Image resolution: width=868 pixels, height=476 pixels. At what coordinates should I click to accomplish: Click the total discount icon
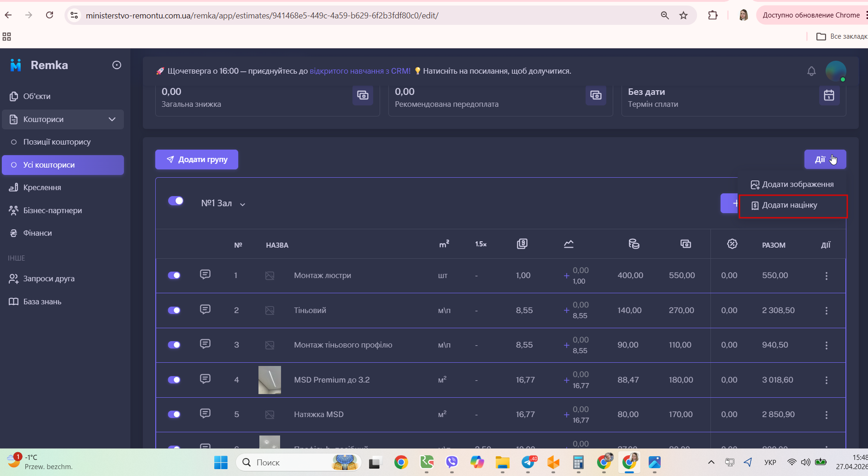click(x=363, y=95)
